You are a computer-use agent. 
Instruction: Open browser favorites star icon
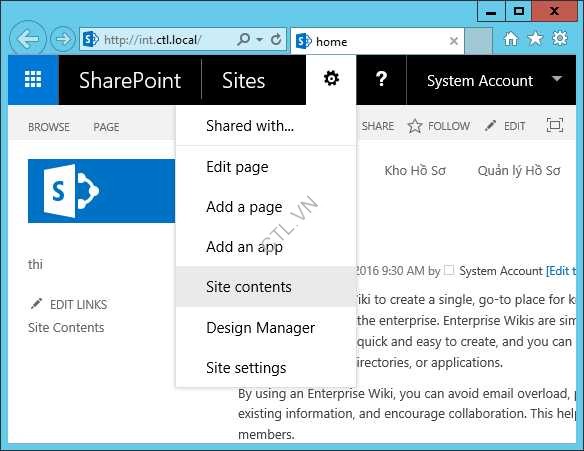tap(535, 38)
